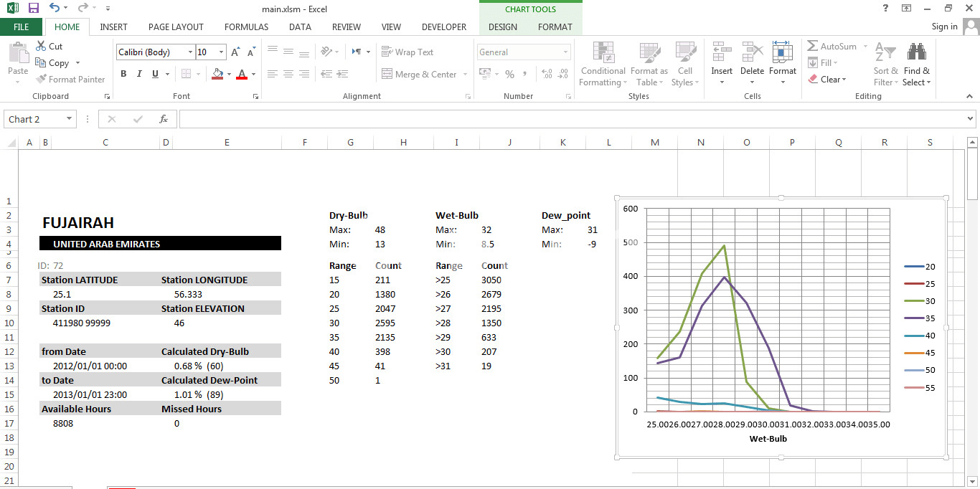Expand the Name Box dropdown arrow

(x=69, y=120)
